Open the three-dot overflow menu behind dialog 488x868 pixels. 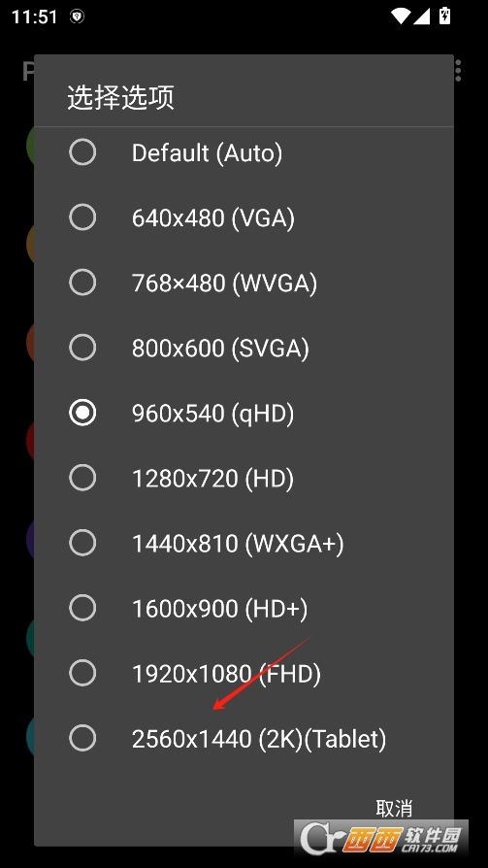click(458, 71)
